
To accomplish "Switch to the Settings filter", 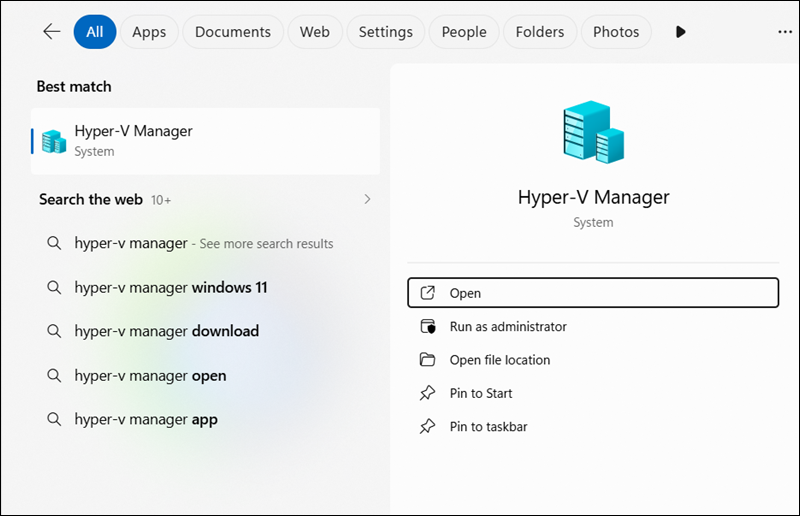I will (386, 32).
